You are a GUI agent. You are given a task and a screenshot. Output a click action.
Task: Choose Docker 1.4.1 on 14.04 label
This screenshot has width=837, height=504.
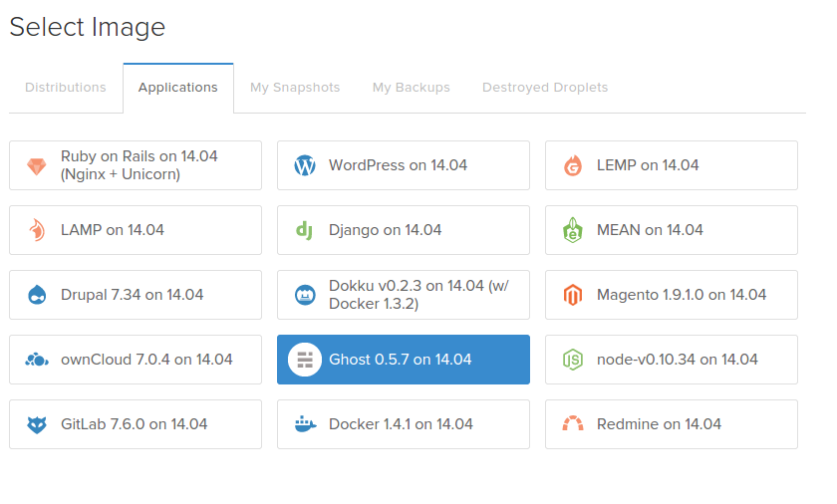coord(401,424)
